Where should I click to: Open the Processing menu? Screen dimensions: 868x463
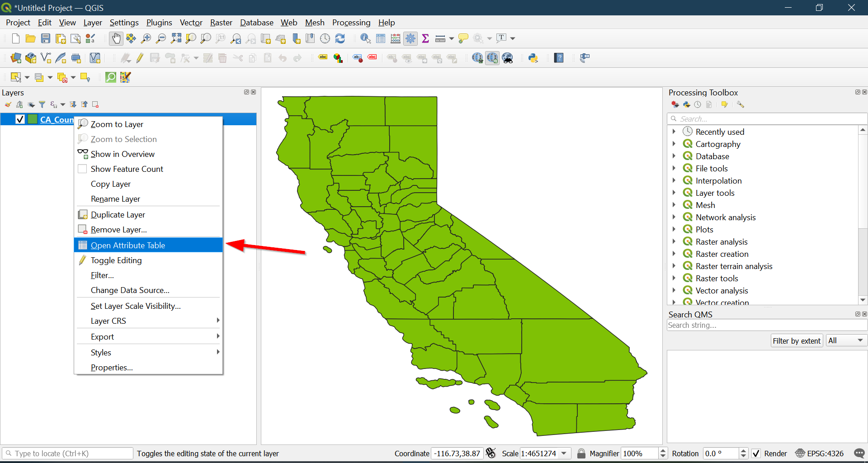coord(351,23)
